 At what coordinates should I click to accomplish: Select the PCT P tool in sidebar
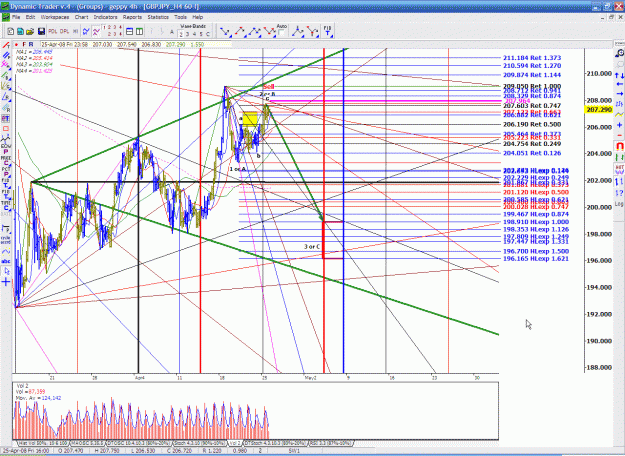tap(6, 172)
